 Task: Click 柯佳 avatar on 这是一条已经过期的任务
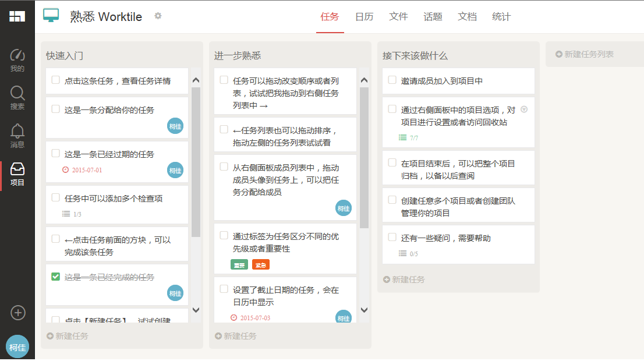175,171
